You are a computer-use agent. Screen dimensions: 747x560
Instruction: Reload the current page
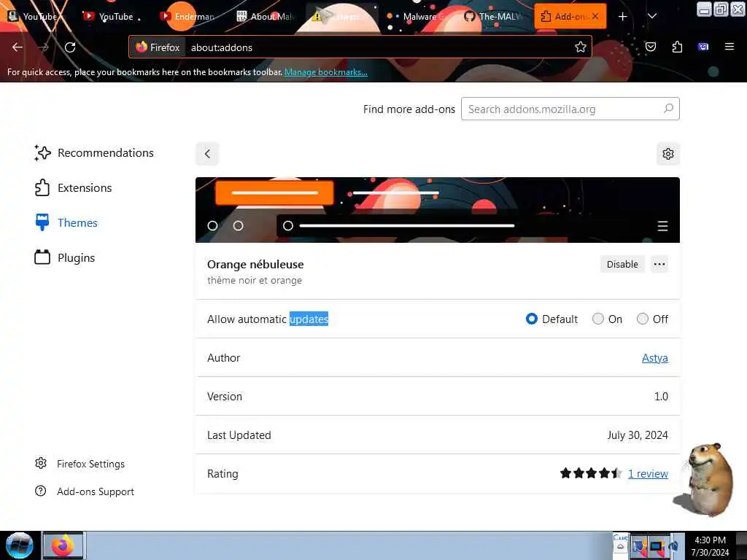70,47
